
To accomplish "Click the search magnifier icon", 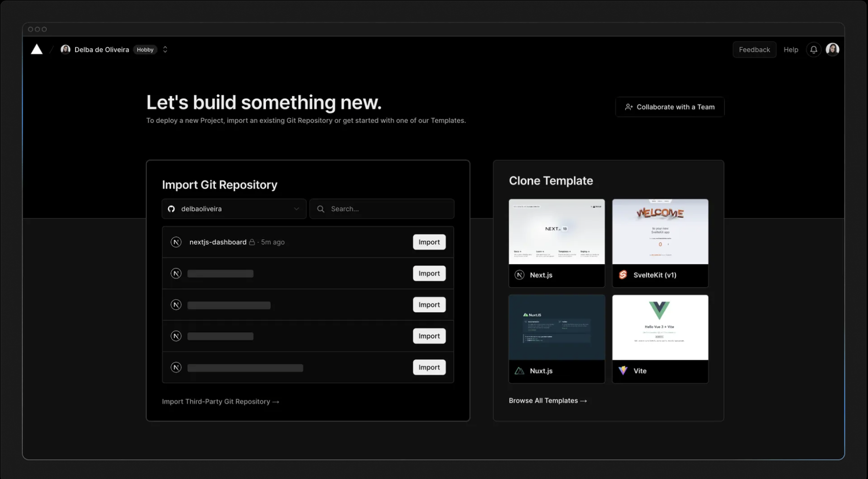I will coord(321,209).
